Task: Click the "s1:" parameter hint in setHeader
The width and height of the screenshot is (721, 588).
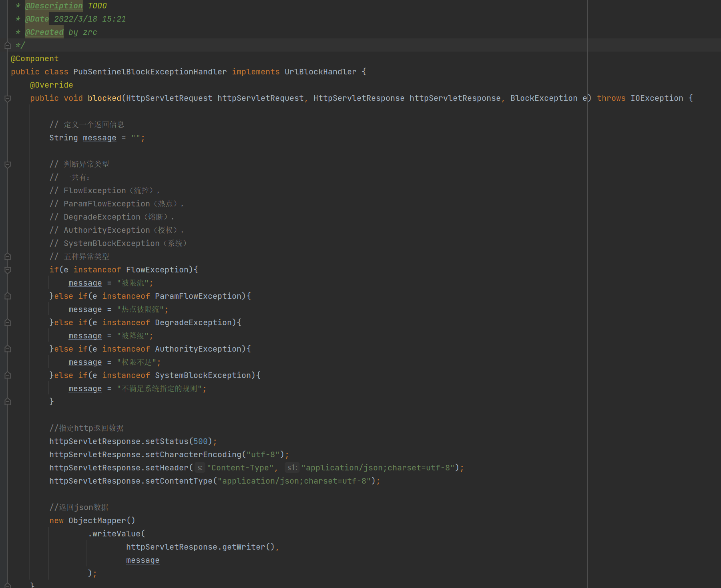Action: pos(292,468)
